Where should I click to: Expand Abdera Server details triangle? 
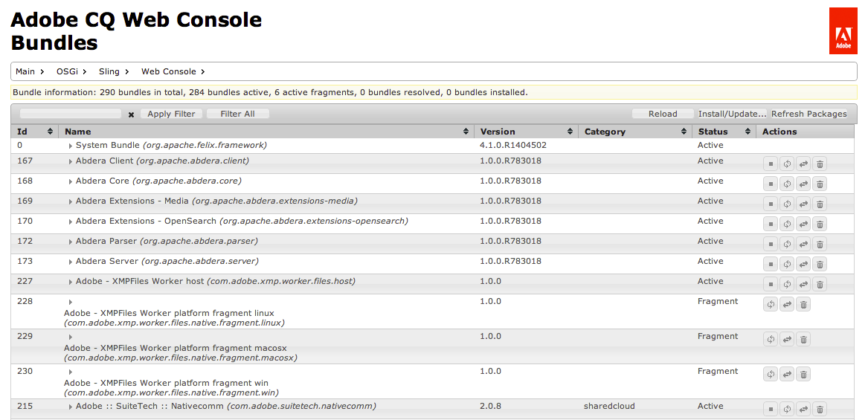(x=71, y=262)
